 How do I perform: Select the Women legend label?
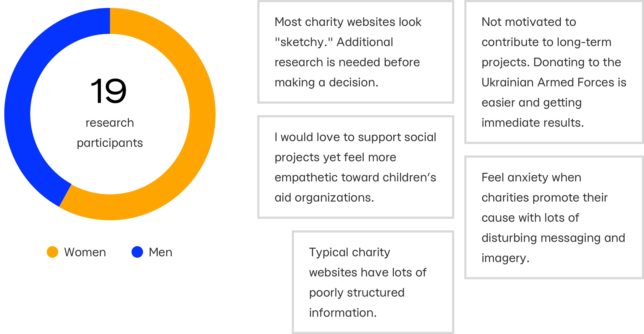pyautogui.click(x=85, y=252)
